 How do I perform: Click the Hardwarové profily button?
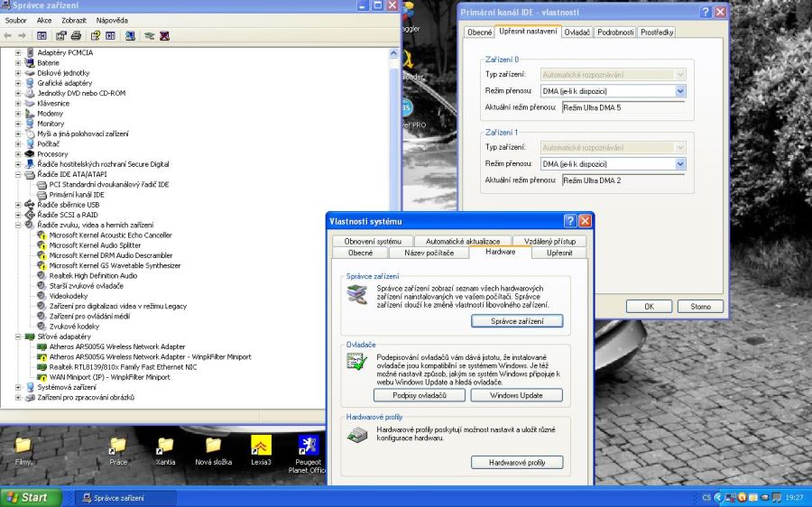pos(516,463)
